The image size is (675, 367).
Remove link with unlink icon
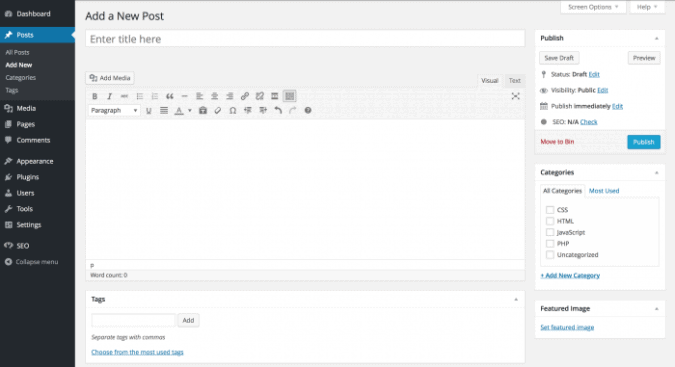point(260,96)
